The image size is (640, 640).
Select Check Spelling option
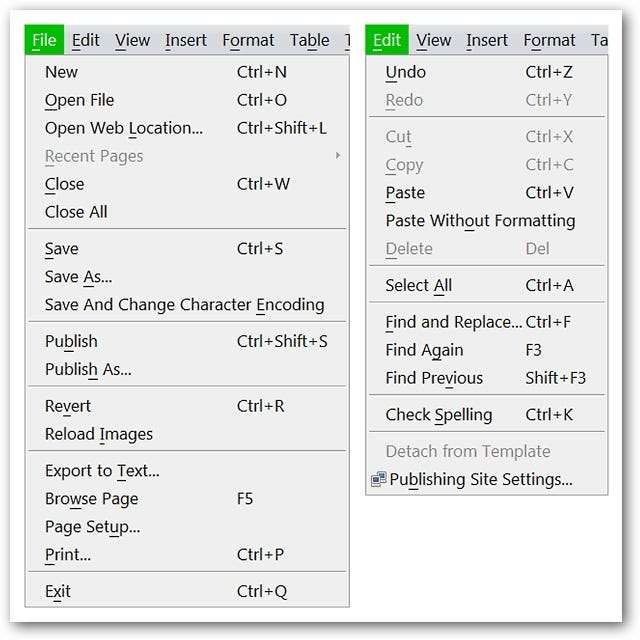point(438,415)
